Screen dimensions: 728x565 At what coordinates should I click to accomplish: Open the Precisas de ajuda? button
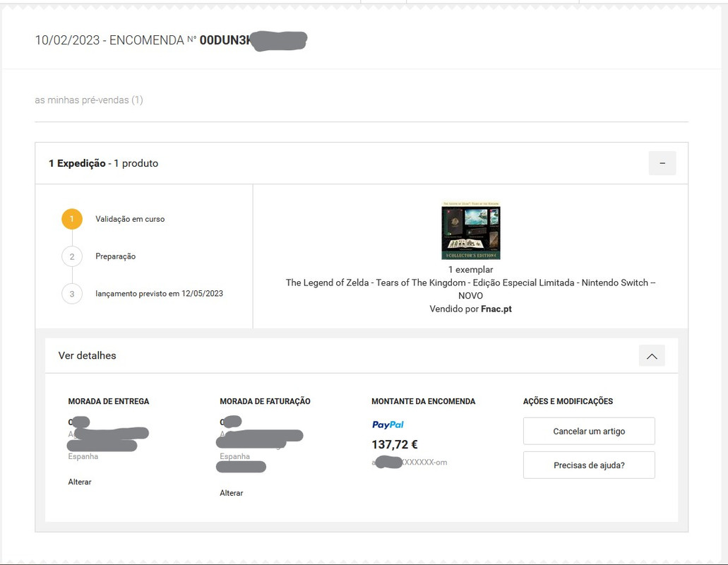589,465
